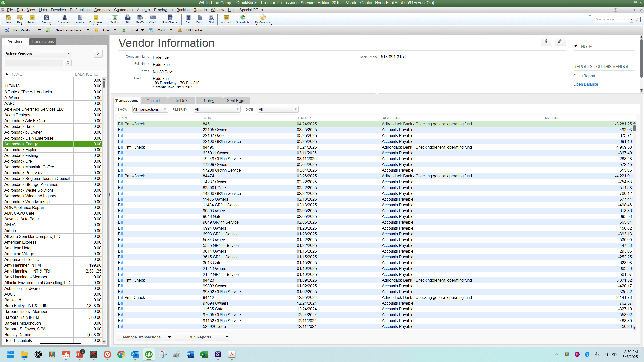644x362 pixels.
Task: Click the reminders clock icon
Action: pos(615,10)
